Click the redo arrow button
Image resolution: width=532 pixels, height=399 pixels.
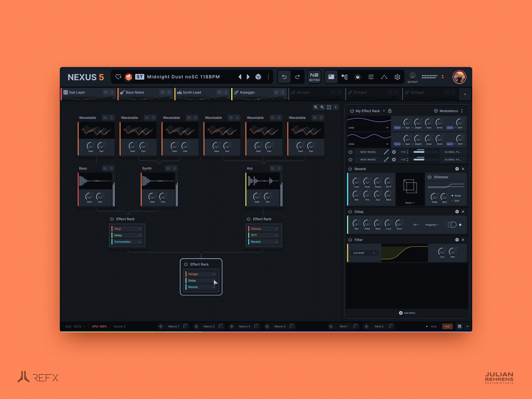click(298, 77)
